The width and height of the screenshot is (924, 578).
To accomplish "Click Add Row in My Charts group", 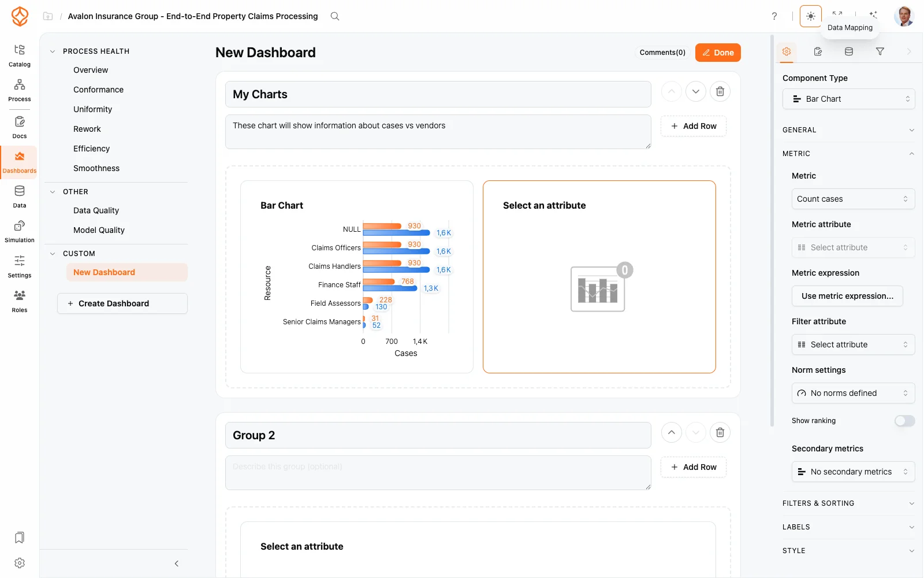I will coord(694,126).
